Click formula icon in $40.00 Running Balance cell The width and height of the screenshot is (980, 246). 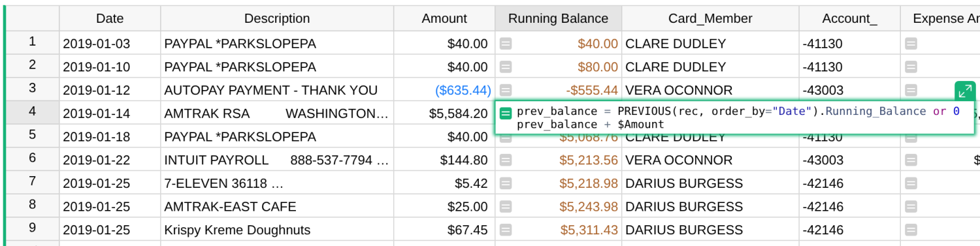pyautogui.click(x=506, y=44)
